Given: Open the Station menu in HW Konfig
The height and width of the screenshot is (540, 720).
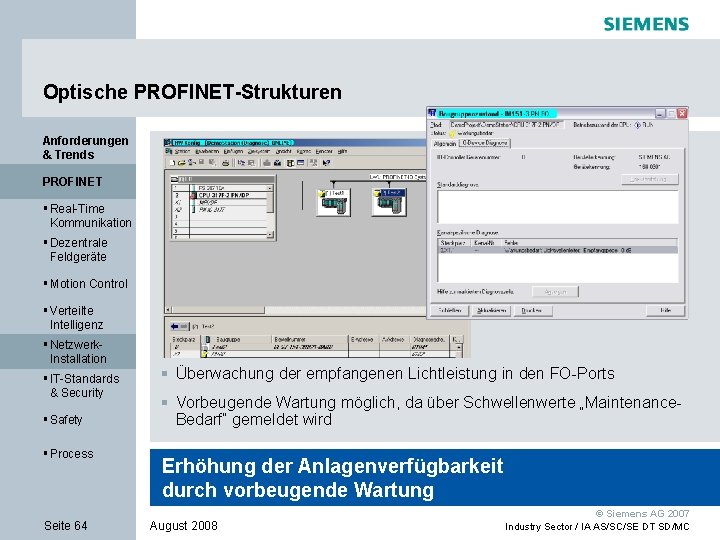Looking at the screenshot, I should pyautogui.click(x=182, y=151).
